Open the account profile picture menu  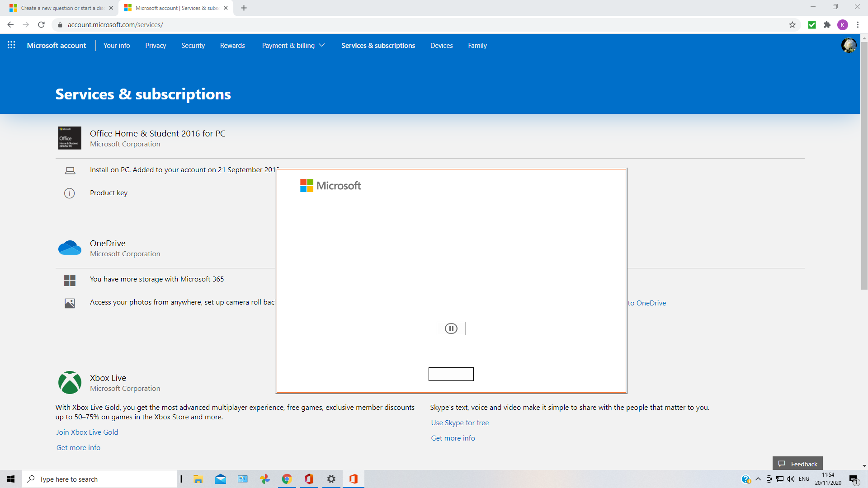point(849,45)
